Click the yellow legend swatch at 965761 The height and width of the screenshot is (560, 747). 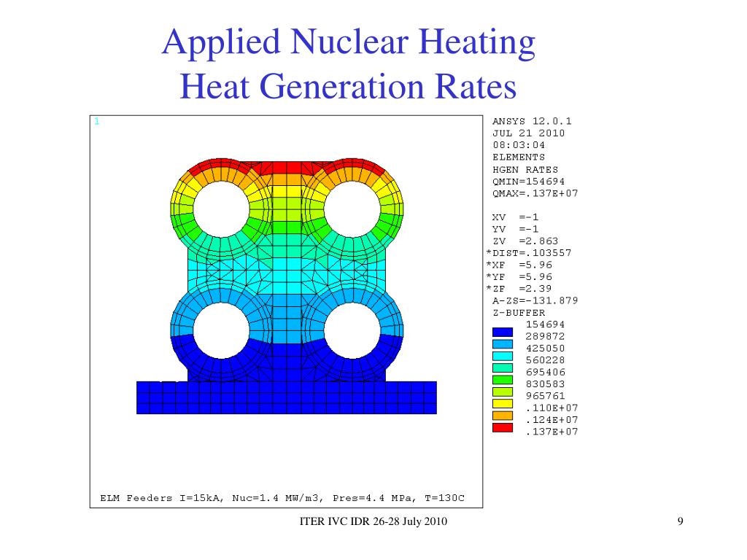click(503, 403)
